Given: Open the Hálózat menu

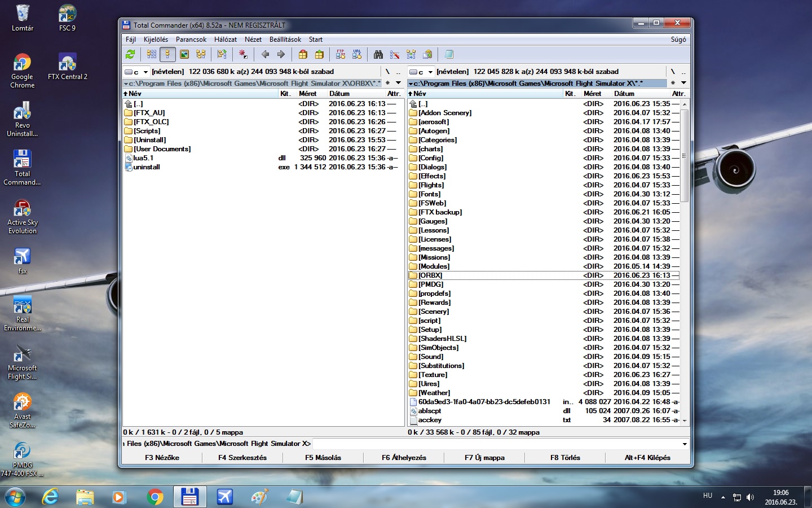Looking at the screenshot, I should pyautogui.click(x=226, y=40).
